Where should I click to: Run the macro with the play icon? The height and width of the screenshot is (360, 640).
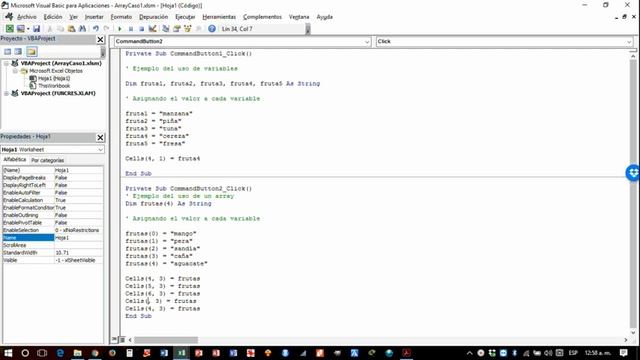[x=120, y=29]
